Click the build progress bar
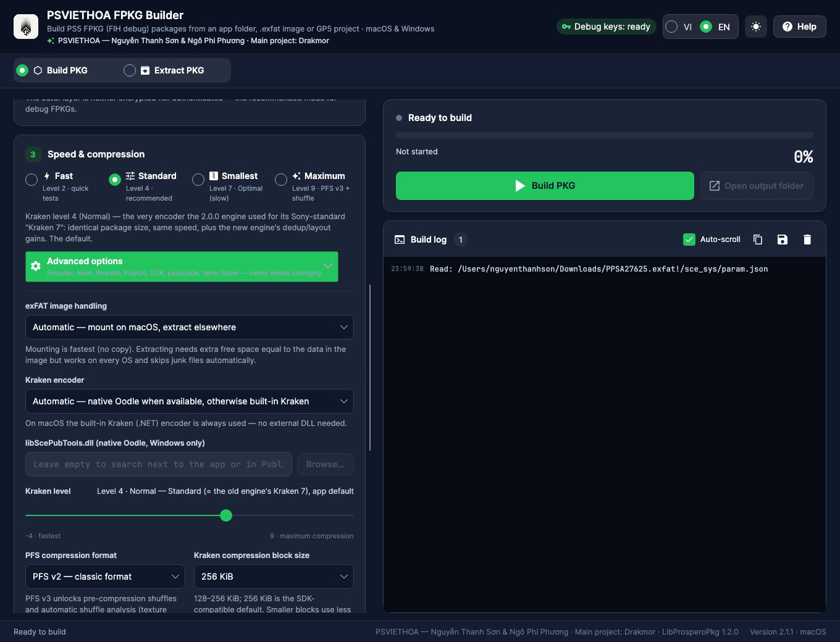The height and width of the screenshot is (642, 840). point(605,135)
